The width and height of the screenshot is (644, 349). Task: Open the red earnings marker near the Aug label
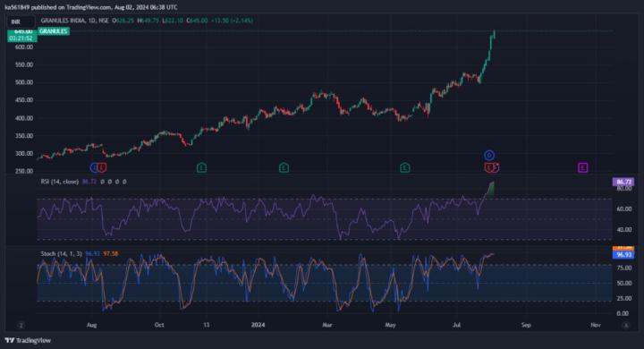(x=102, y=167)
